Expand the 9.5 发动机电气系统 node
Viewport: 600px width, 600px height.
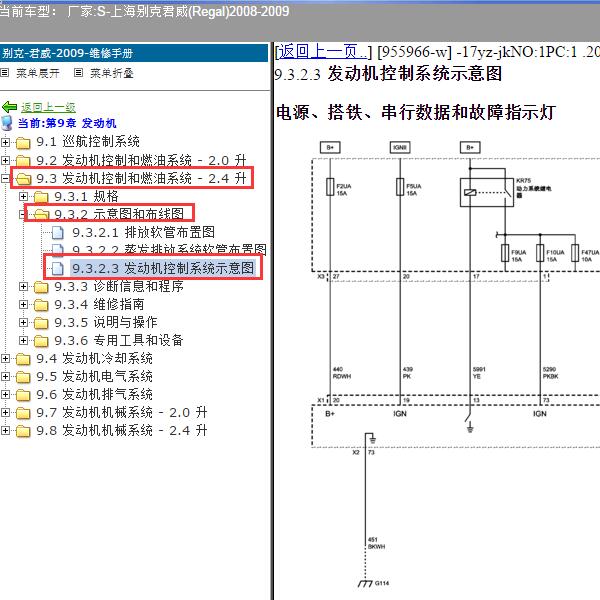(5, 376)
